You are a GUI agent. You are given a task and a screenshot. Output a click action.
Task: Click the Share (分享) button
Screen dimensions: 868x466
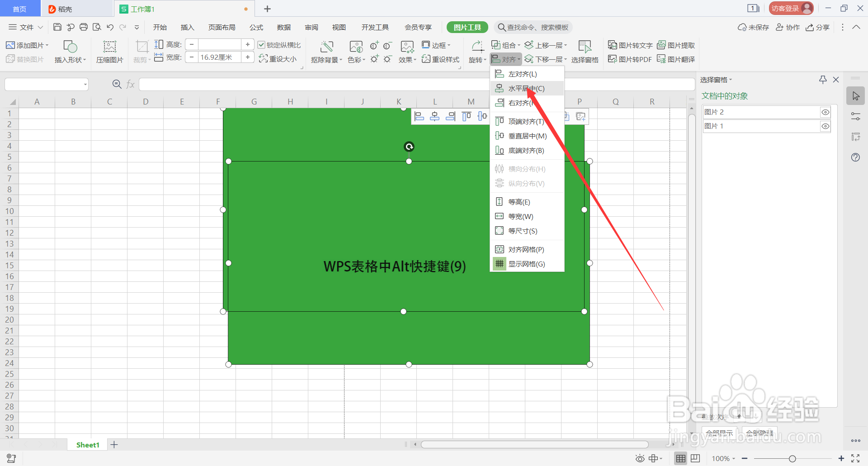tap(818, 27)
